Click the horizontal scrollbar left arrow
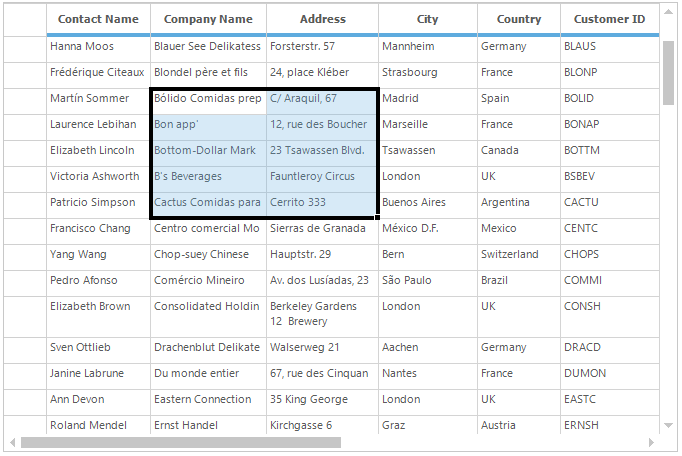This screenshot has width=682, height=456. (x=12, y=442)
